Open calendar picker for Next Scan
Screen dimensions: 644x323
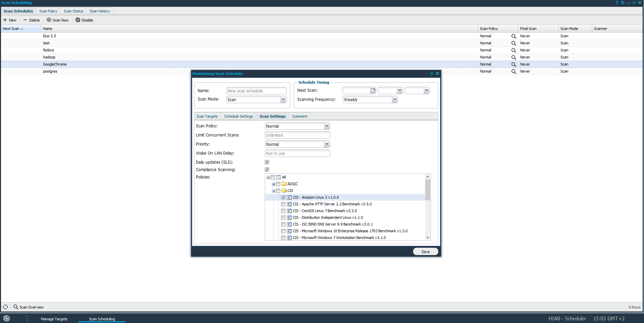point(373,90)
